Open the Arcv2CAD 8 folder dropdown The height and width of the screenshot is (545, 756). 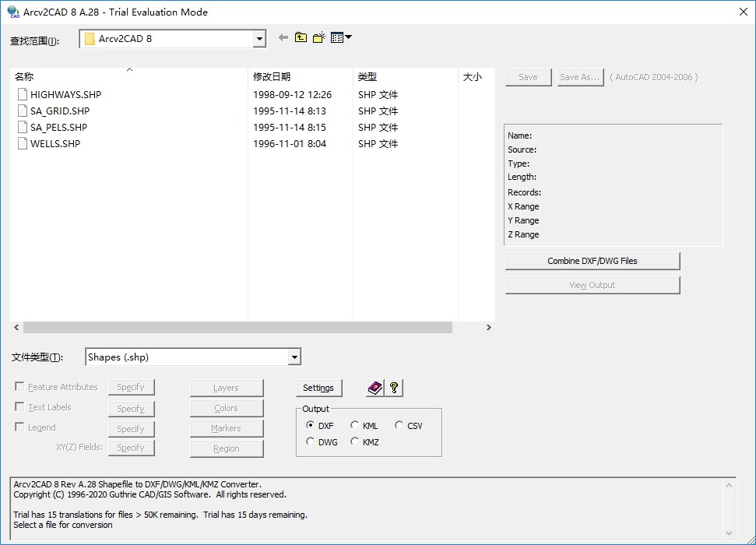pyautogui.click(x=259, y=39)
